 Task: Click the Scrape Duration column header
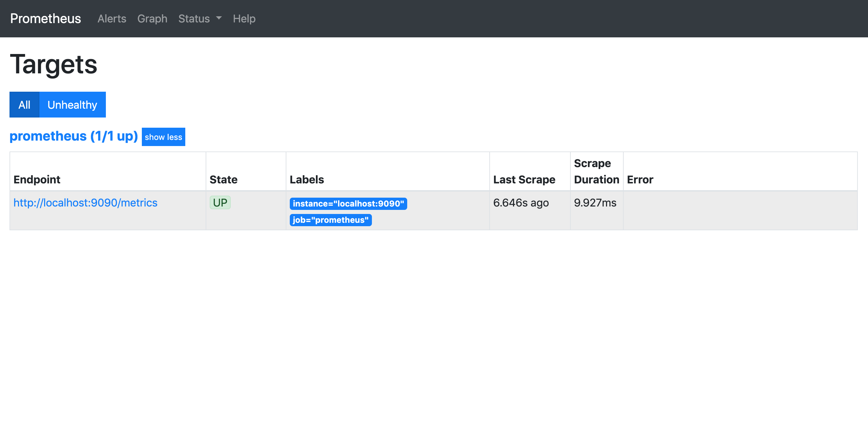pos(596,172)
